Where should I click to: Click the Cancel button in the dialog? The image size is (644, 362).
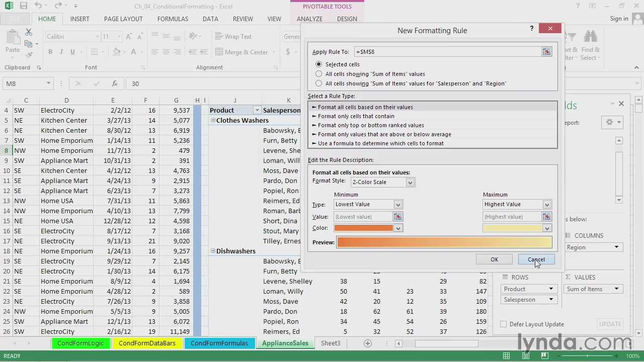[x=536, y=259]
